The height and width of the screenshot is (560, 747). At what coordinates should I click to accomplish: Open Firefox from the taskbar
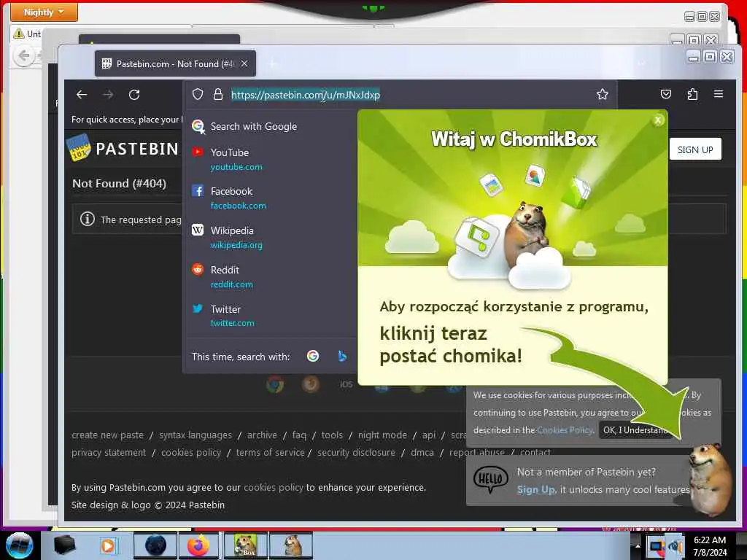(198, 545)
